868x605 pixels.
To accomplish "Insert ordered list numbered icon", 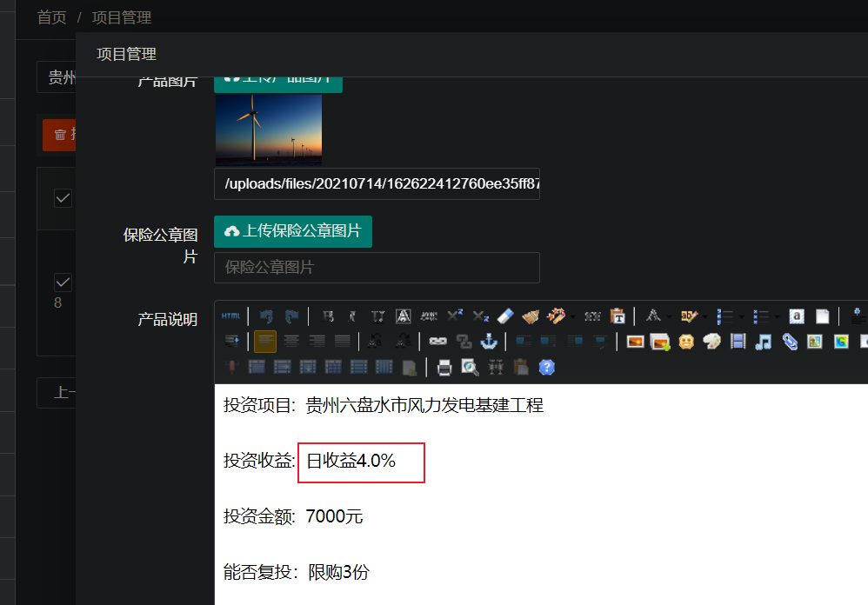I will (x=724, y=316).
